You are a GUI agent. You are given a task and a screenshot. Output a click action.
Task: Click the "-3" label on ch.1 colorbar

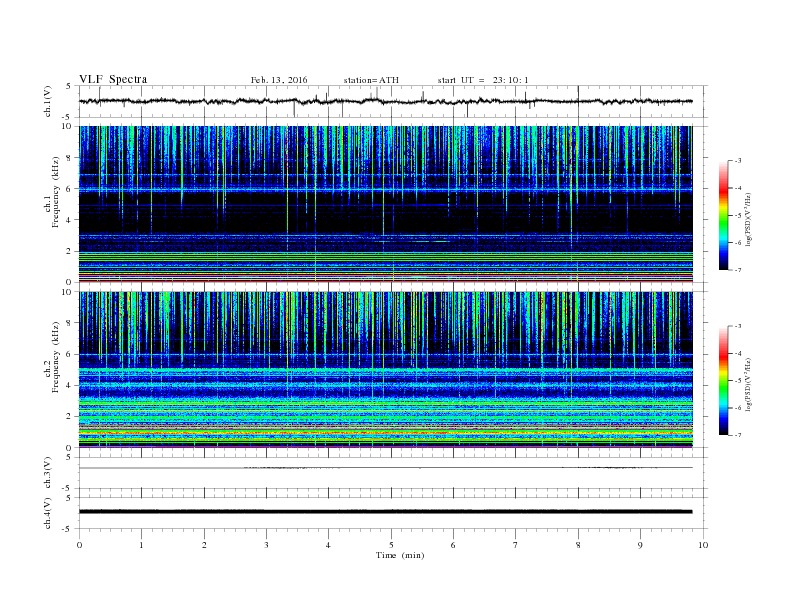[x=738, y=161]
